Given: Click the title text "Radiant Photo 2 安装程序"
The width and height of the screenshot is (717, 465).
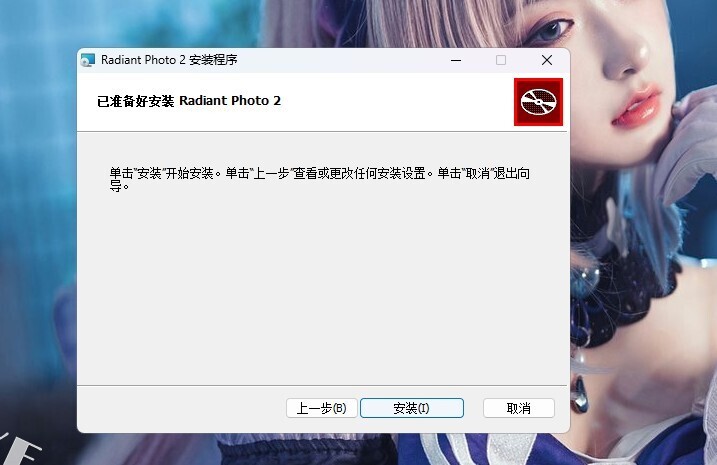Looking at the screenshot, I should [x=169, y=60].
